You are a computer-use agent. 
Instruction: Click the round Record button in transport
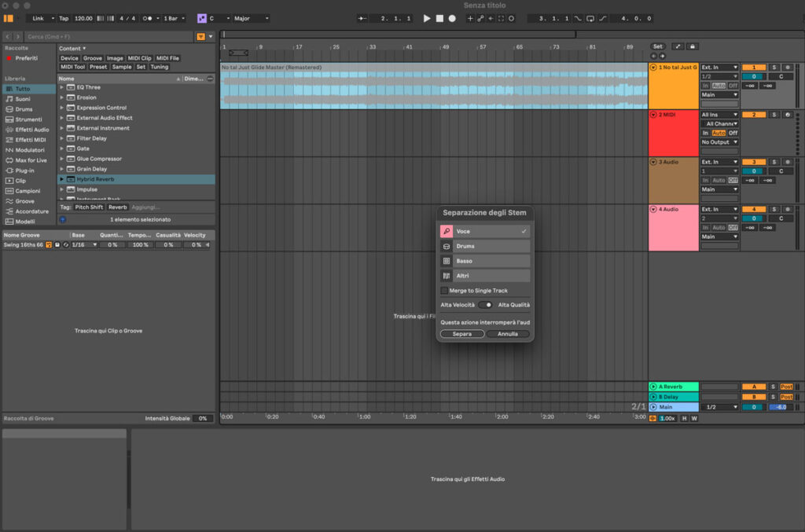click(x=452, y=19)
